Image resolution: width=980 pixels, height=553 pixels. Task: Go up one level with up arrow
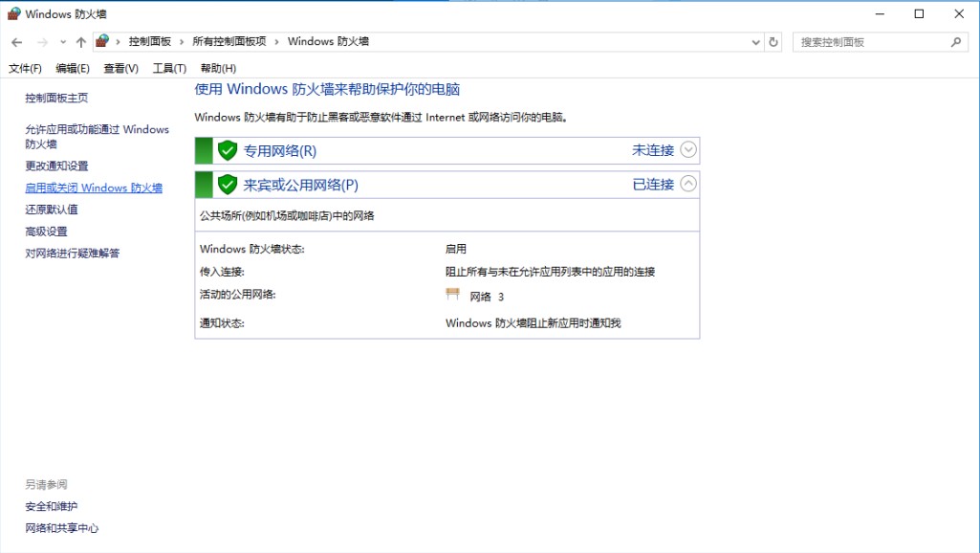(x=80, y=42)
